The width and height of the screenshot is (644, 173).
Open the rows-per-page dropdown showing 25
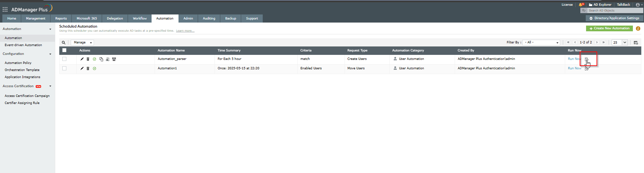[x=620, y=42]
